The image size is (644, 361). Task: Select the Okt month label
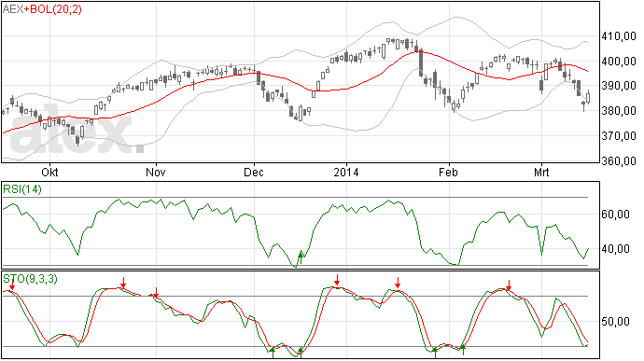pos(50,172)
